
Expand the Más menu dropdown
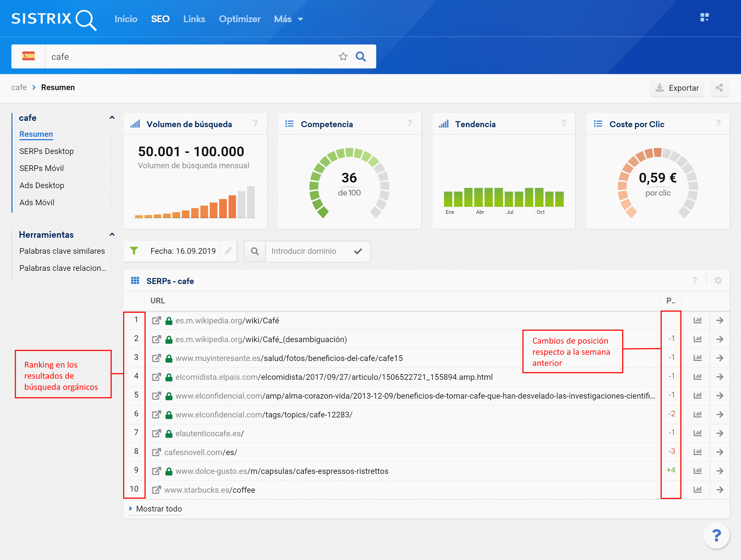click(x=288, y=19)
